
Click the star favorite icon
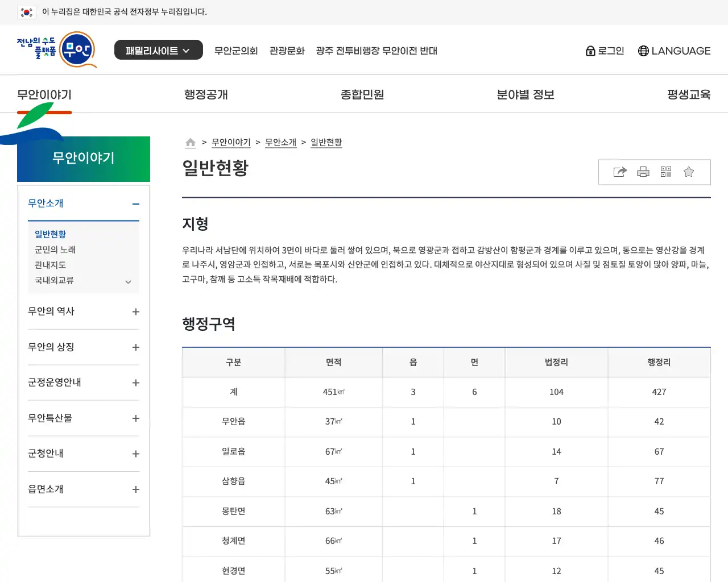[689, 172]
